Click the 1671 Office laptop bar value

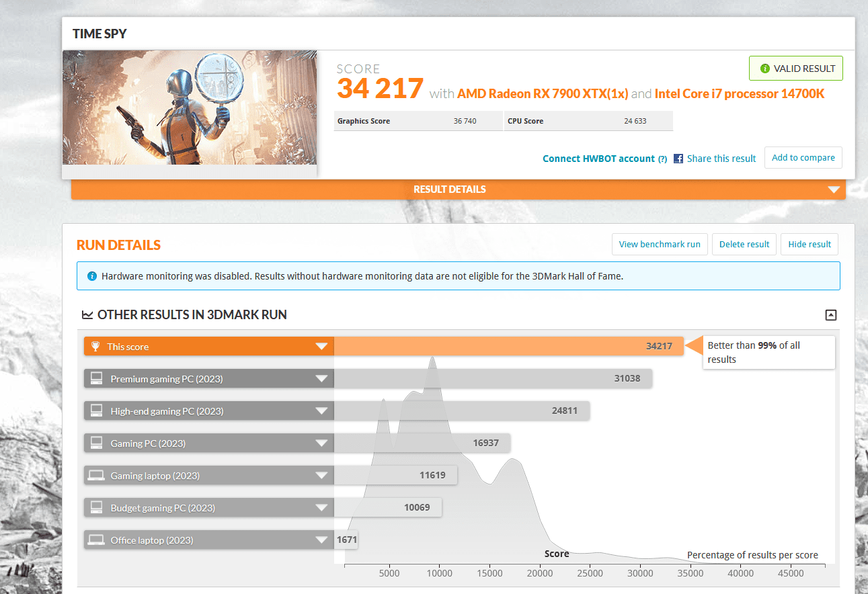click(x=347, y=540)
